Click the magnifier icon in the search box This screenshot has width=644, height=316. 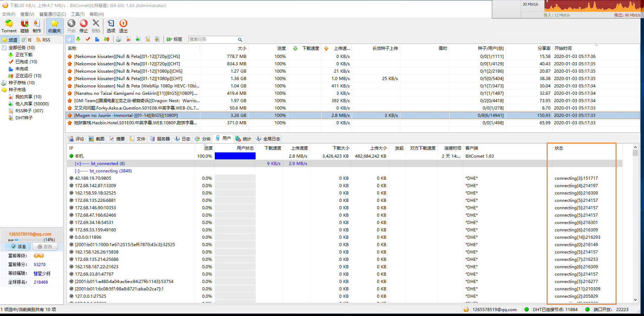[240, 40]
